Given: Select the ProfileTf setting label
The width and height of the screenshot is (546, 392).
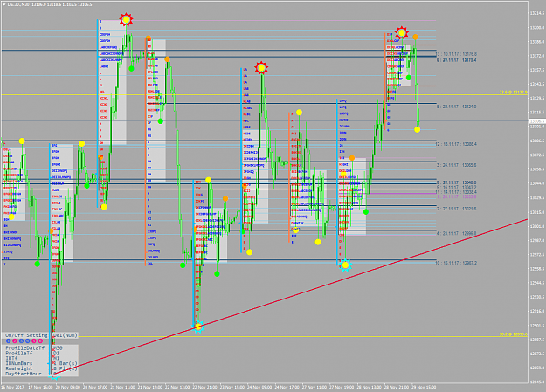Looking at the screenshot, I should [x=19, y=353].
